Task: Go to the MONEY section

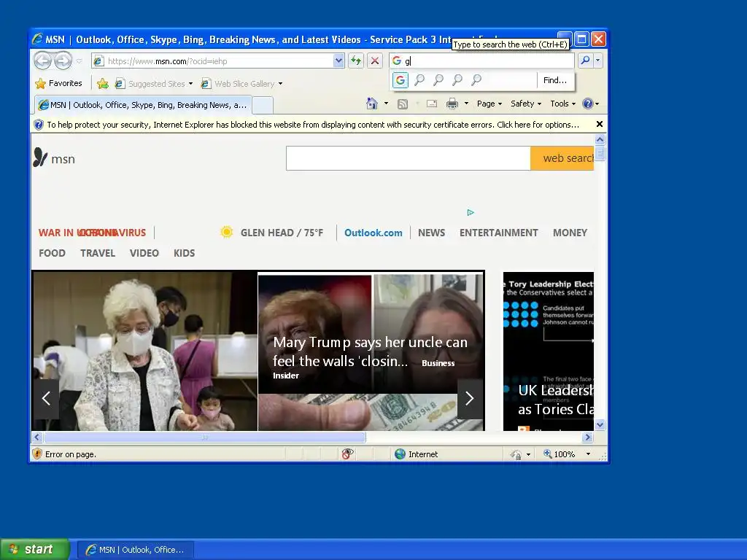Action: coord(570,233)
